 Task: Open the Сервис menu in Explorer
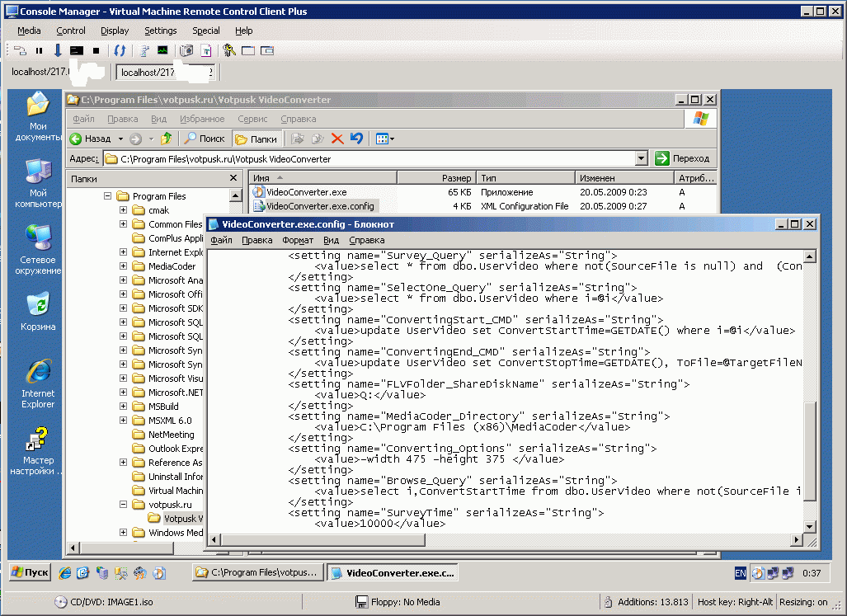click(x=252, y=119)
